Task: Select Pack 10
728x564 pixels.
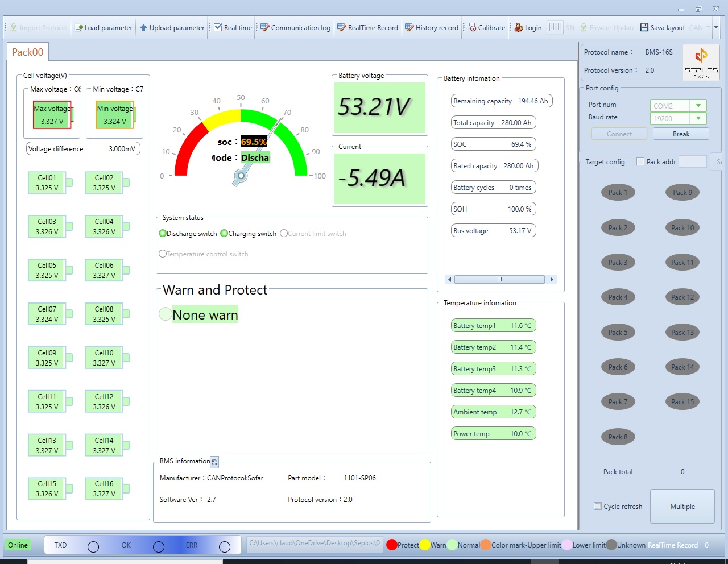Action: (x=682, y=227)
